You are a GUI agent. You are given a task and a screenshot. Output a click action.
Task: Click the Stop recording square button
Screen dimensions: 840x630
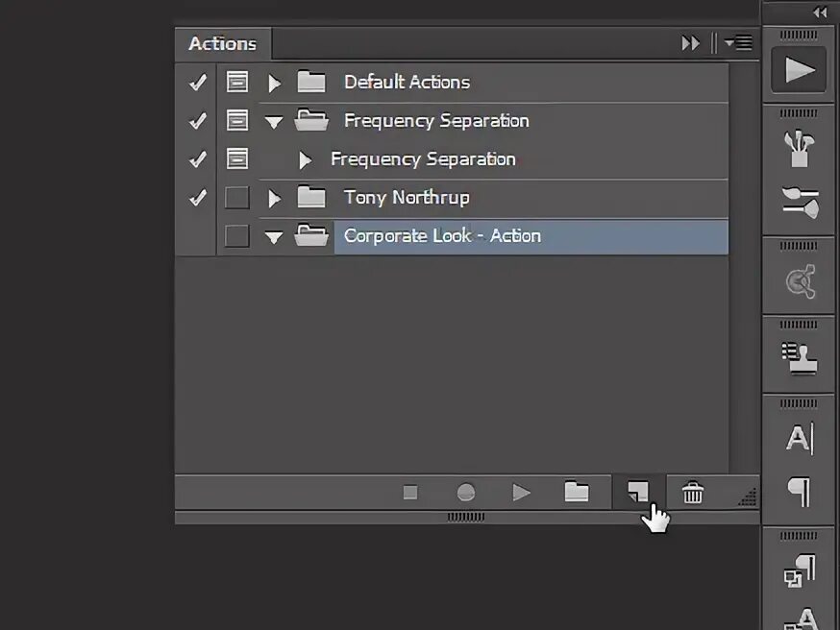click(x=410, y=492)
